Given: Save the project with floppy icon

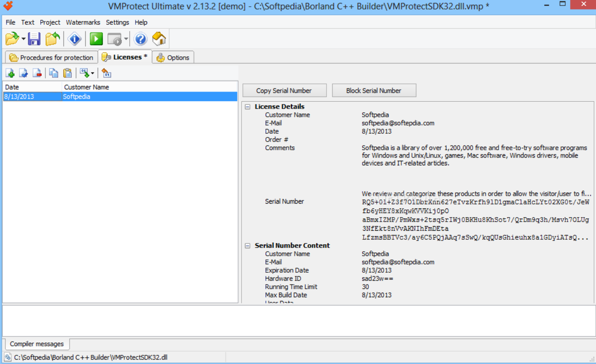Looking at the screenshot, I should coord(34,39).
